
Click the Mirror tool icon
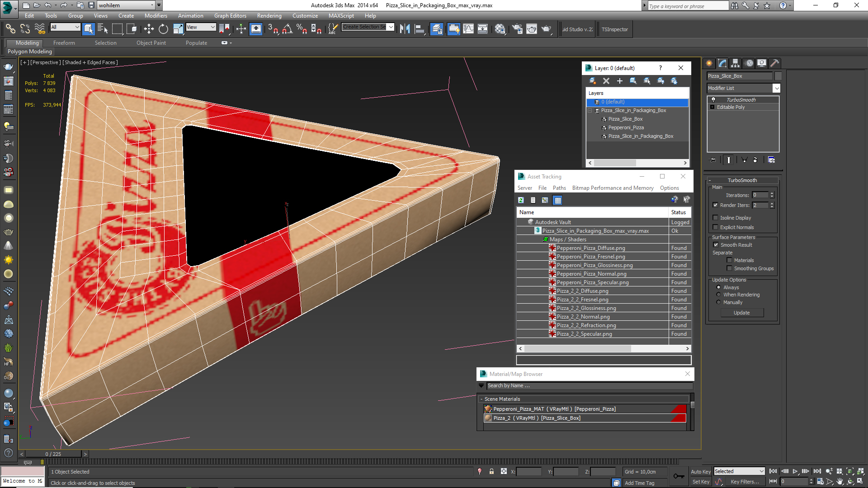pyautogui.click(x=405, y=29)
